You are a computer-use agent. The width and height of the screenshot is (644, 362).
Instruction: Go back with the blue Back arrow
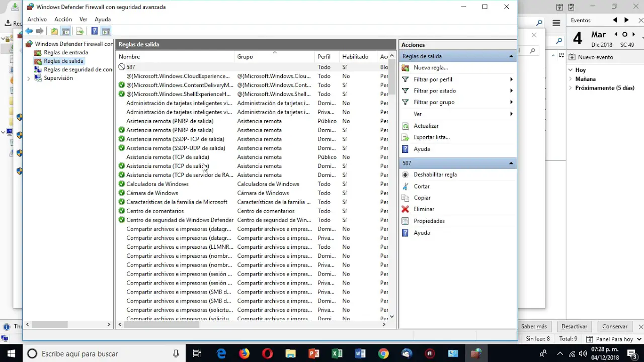[x=29, y=31]
